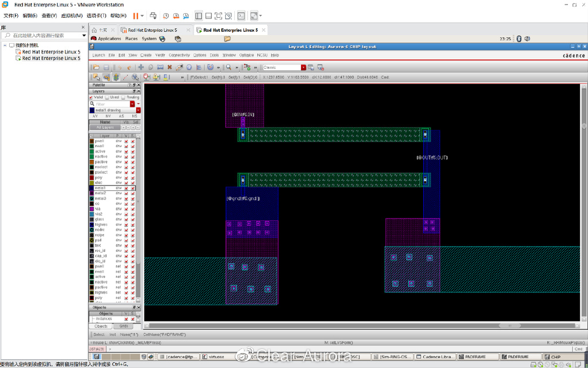Click the NS none-selectable button
Image resolution: width=588 pixels, height=368 pixels.
click(x=134, y=116)
